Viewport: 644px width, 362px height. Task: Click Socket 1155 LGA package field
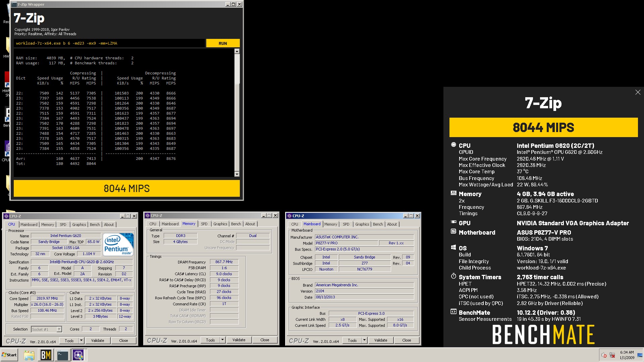tap(66, 248)
